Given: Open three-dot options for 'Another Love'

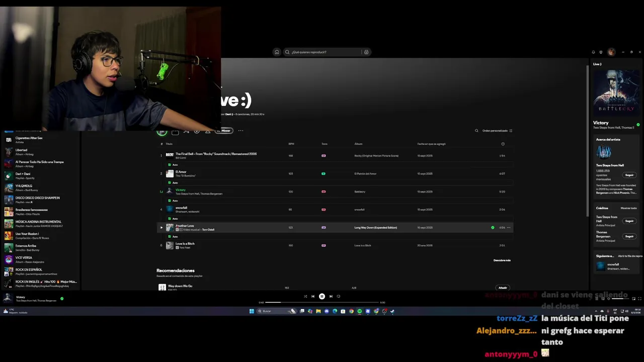Looking at the screenshot, I should (x=509, y=227).
